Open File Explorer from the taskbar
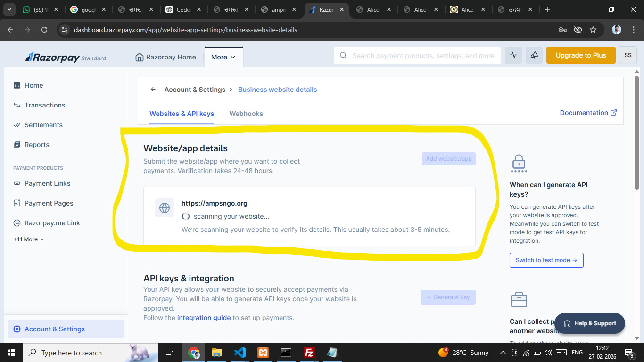 (216, 353)
